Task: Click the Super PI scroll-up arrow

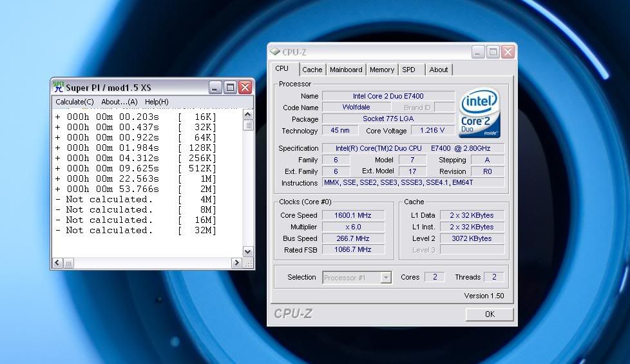Action: (248, 115)
